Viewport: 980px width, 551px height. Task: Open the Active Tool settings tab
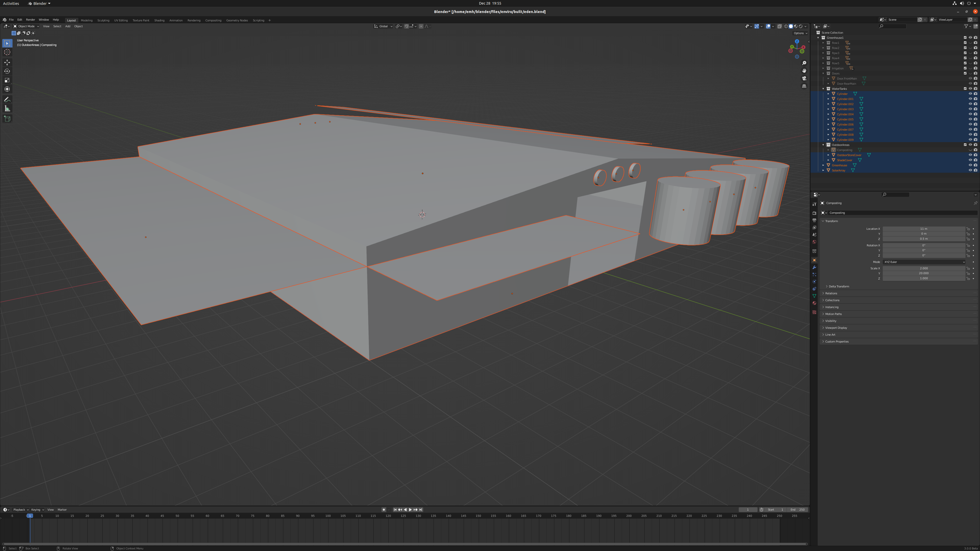pyautogui.click(x=814, y=204)
